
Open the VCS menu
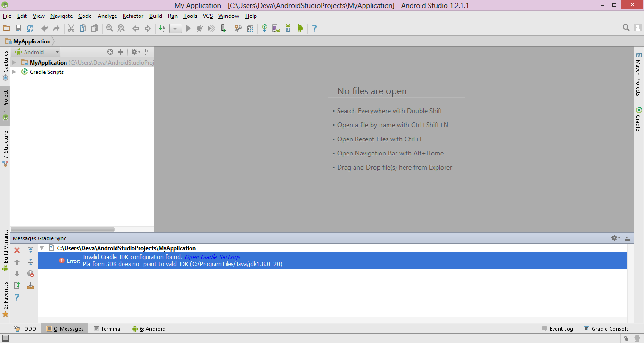[x=208, y=16]
